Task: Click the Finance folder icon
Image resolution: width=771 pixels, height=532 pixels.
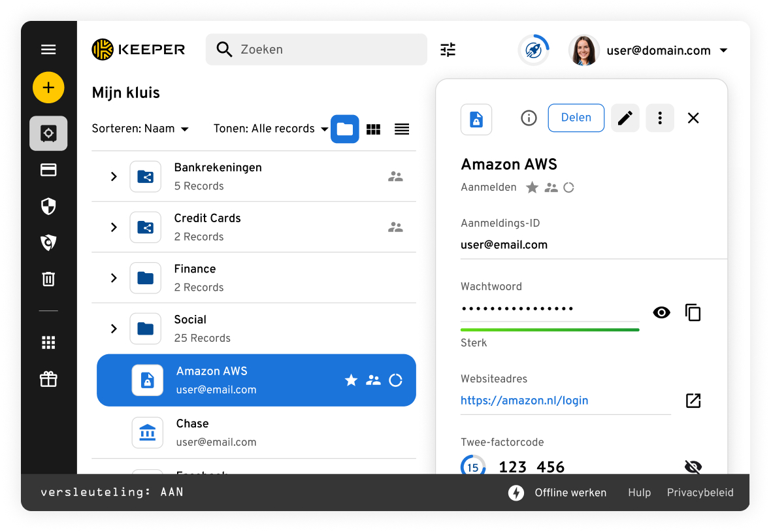Action: pyautogui.click(x=146, y=278)
